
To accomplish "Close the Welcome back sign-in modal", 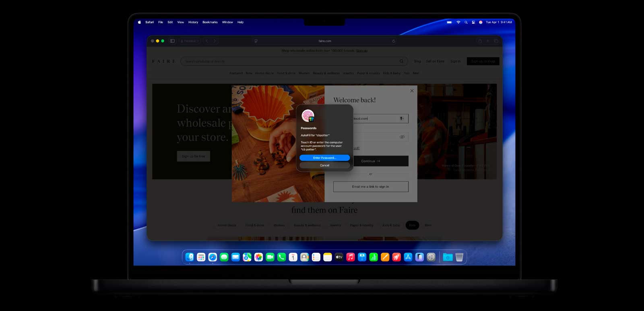I will coord(412,91).
